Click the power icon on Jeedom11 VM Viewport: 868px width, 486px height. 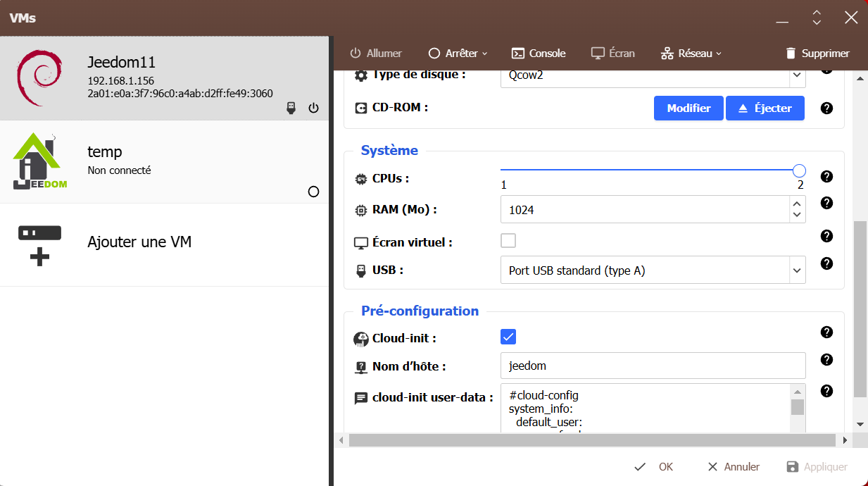click(314, 108)
